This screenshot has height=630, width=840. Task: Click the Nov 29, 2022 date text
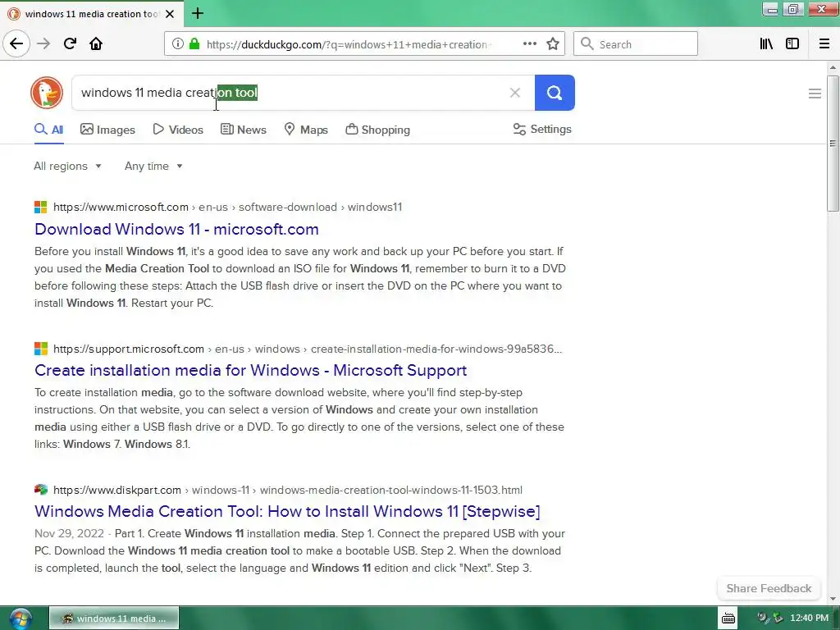tap(69, 533)
